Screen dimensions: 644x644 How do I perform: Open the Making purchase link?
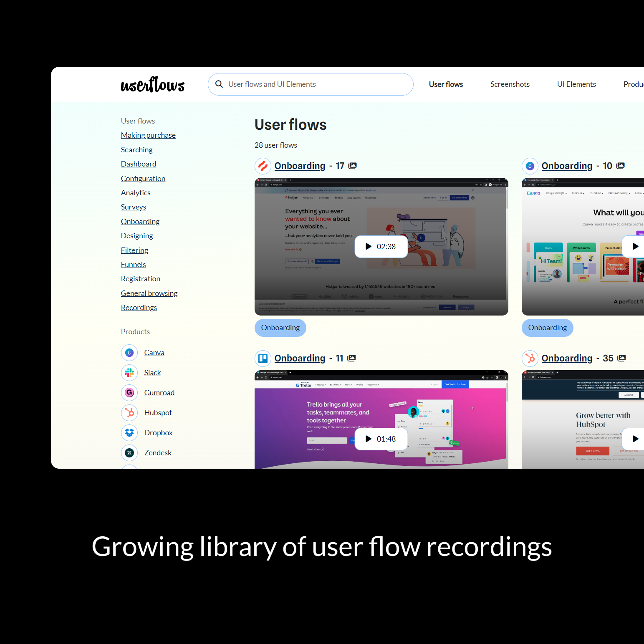(x=148, y=135)
